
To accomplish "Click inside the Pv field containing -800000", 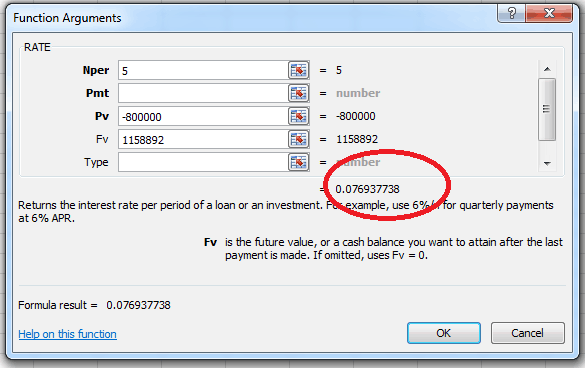I will point(203,116).
